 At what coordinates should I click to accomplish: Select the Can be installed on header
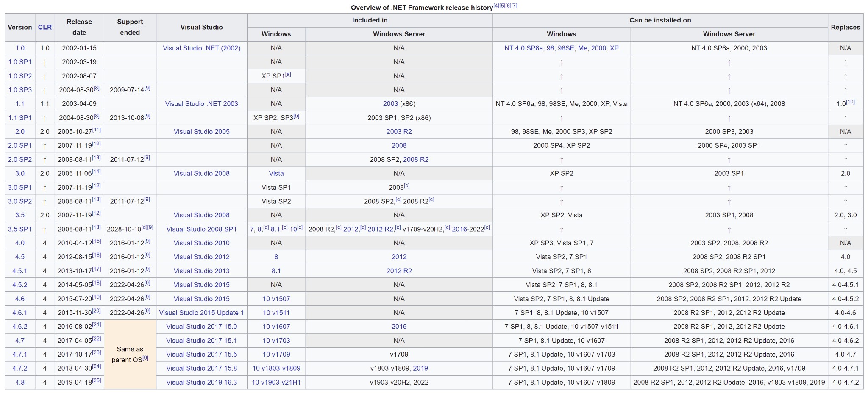660,20
